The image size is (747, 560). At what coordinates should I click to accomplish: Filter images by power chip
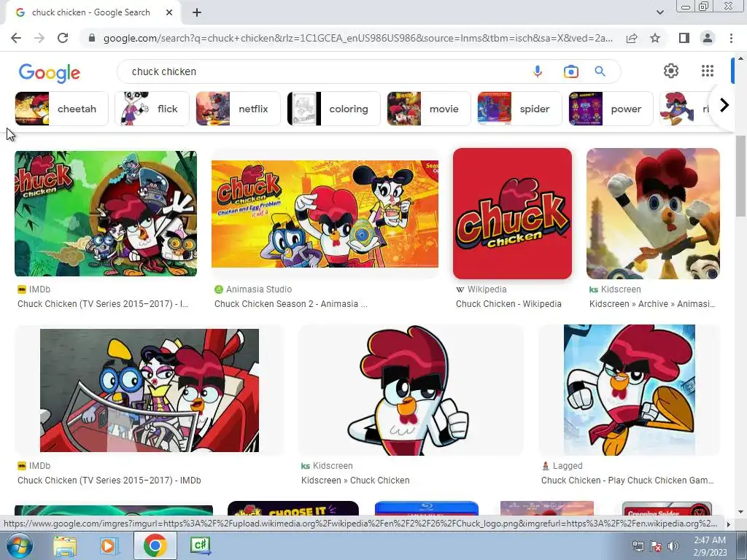[x=611, y=109]
